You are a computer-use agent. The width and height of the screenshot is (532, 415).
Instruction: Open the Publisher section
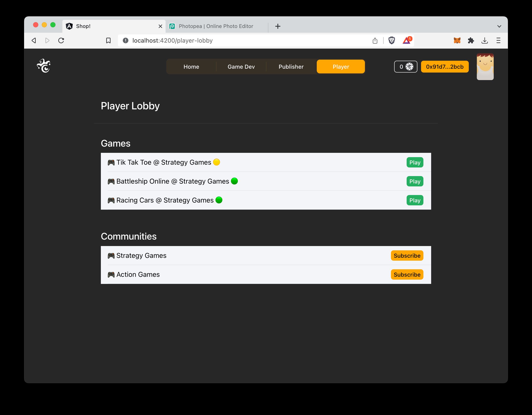(291, 67)
